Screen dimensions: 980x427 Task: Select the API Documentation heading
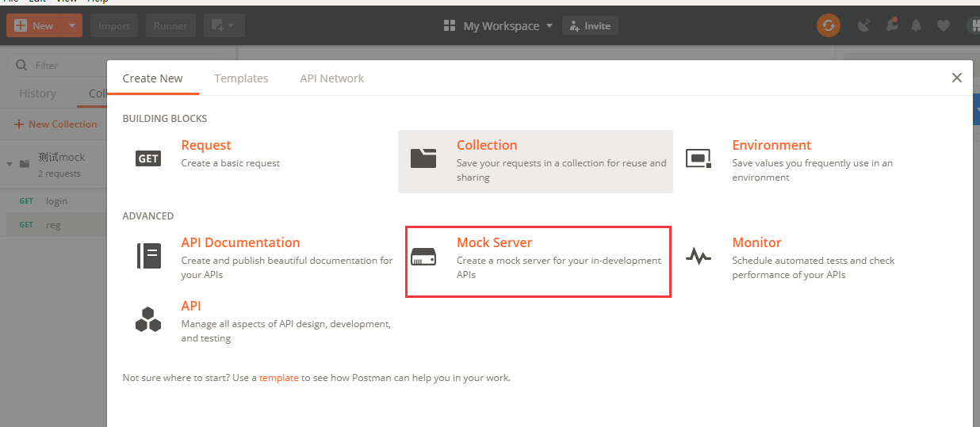pos(241,242)
